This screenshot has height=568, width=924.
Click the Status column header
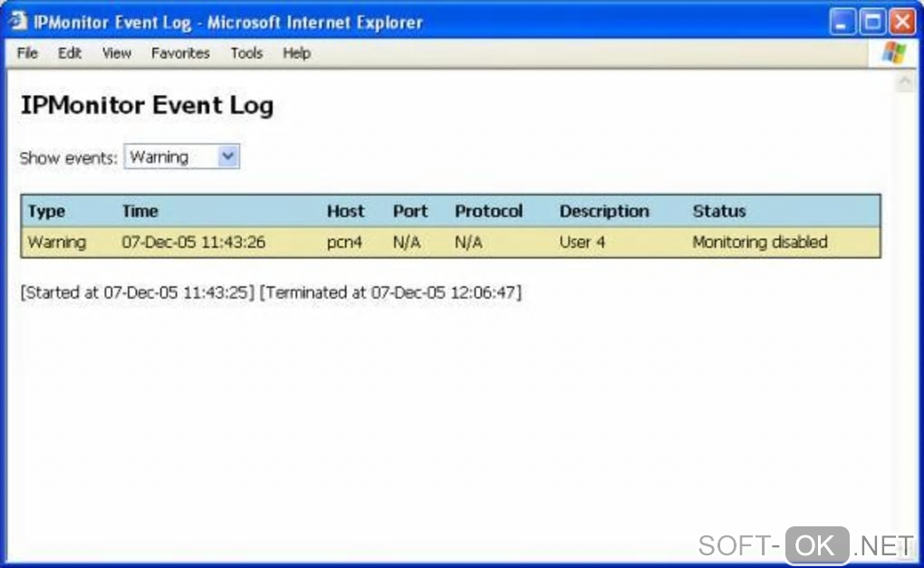tap(719, 211)
